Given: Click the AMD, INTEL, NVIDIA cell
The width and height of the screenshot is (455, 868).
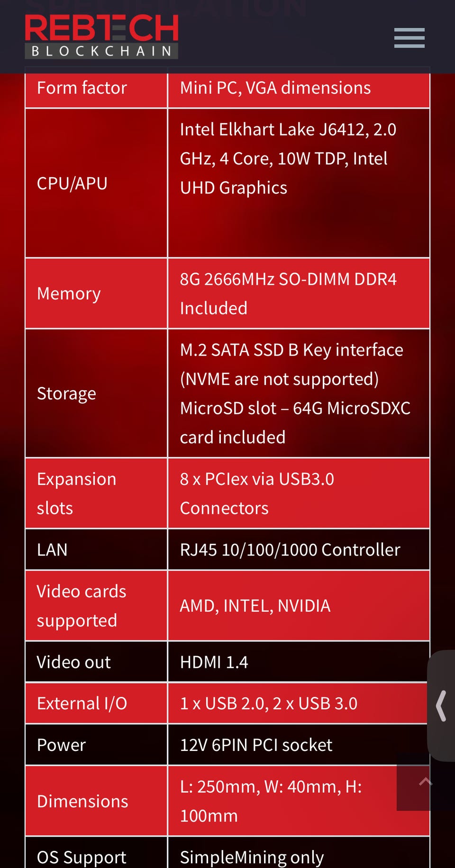Looking at the screenshot, I should pos(255,606).
